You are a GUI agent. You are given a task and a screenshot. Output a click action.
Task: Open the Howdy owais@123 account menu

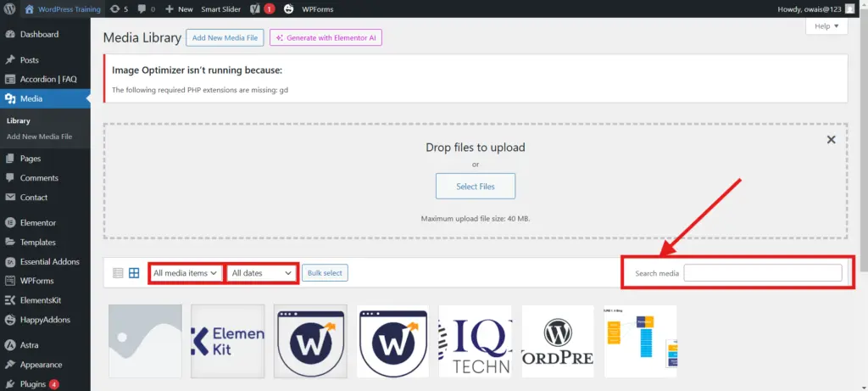coord(816,8)
